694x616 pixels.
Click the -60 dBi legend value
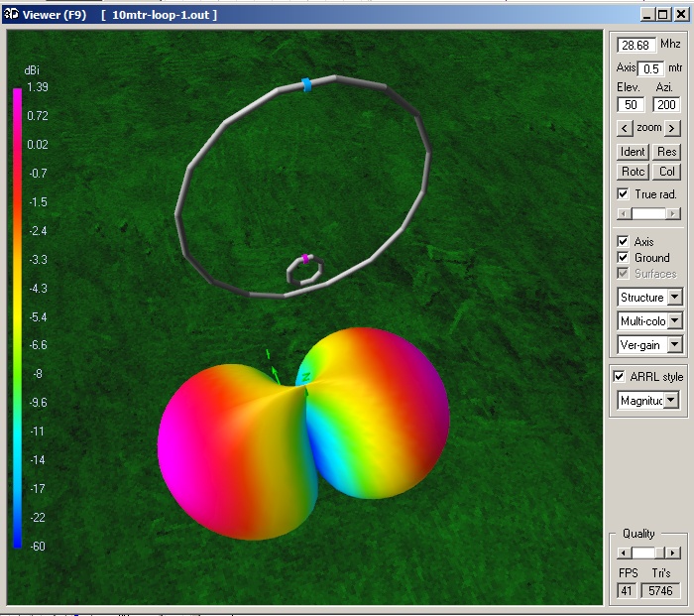[x=38, y=546]
